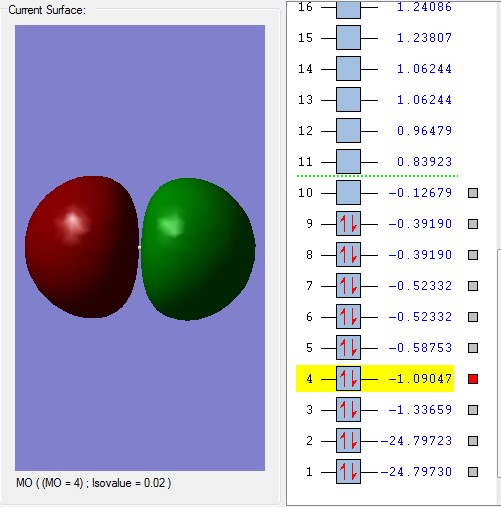Viewport: 501px width, 507px height.
Task: Toggle the gray surface marker for MO 7
Action: (x=473, y=286)
